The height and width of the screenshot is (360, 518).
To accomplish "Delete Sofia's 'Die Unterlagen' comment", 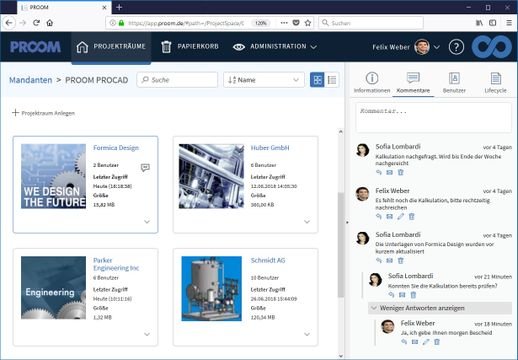I will pyautogui.click(x=401, y=261).
